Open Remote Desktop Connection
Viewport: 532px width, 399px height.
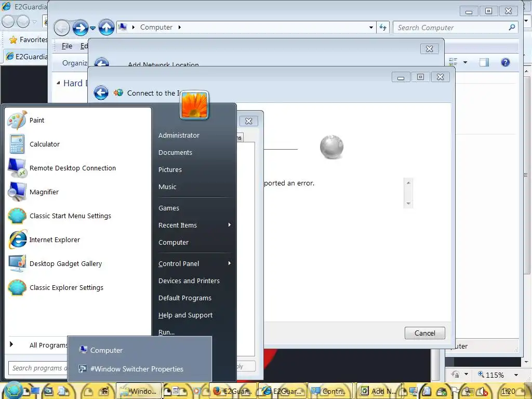[x=78, y=168]
